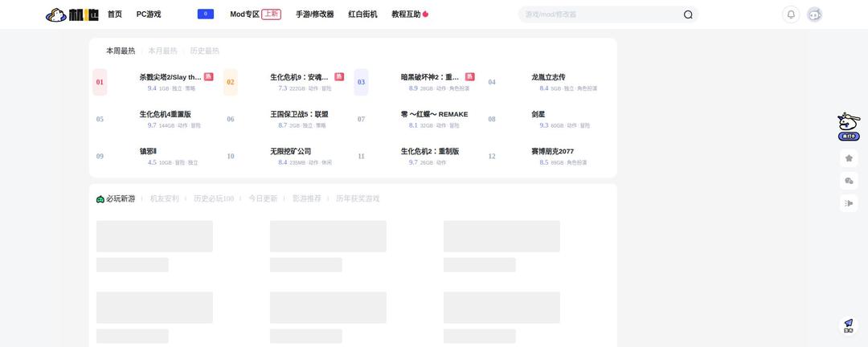
Task: Click the 上新 badge next to Mod专区
Action: click(272, 14)
